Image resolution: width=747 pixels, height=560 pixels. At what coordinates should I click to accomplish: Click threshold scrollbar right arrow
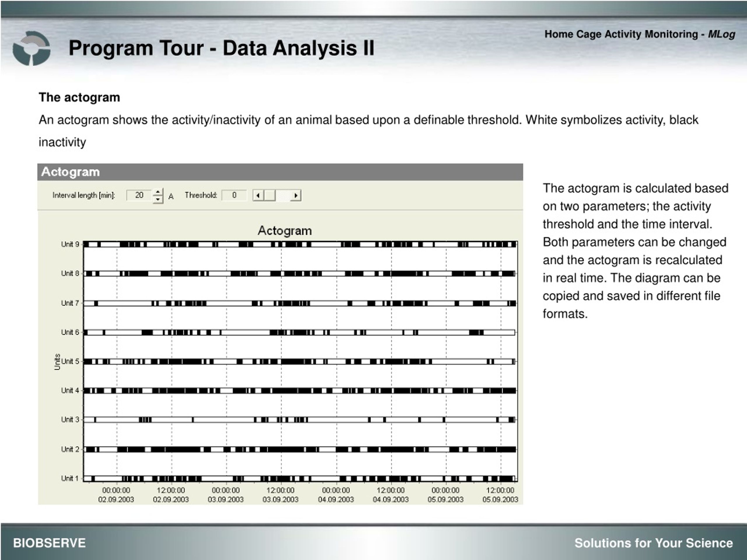tap(296, 195)
